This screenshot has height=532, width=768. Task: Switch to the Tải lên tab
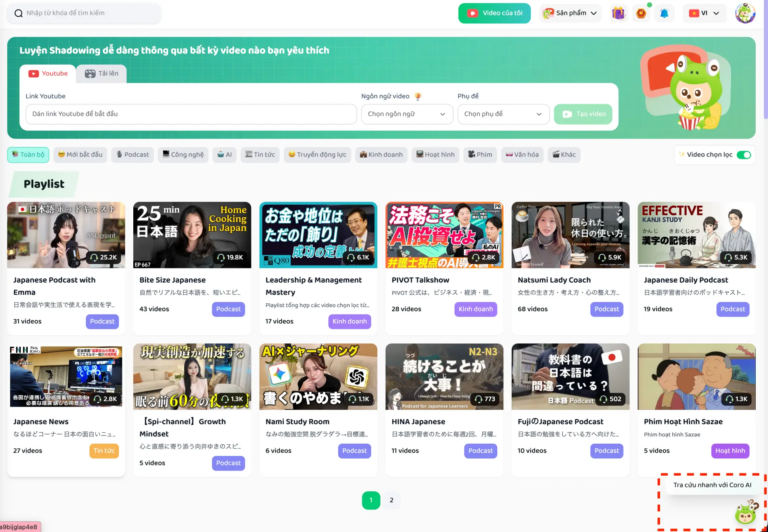point(102,74)
